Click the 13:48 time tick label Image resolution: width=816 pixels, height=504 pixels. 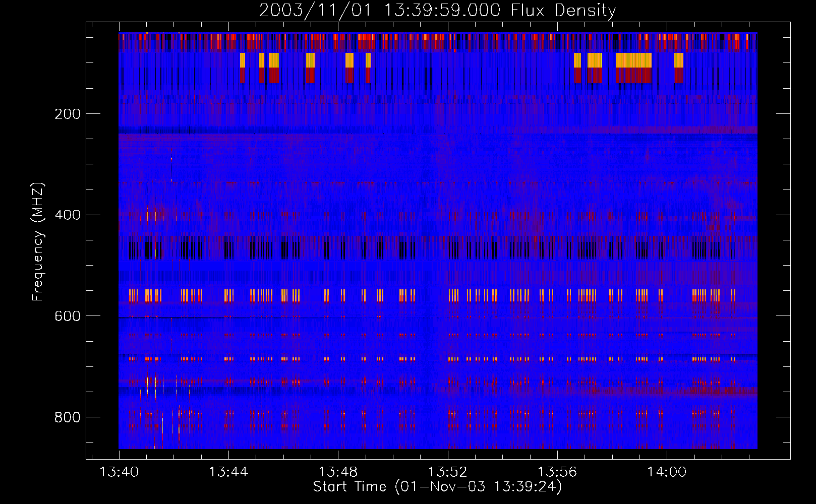(338, 472)
